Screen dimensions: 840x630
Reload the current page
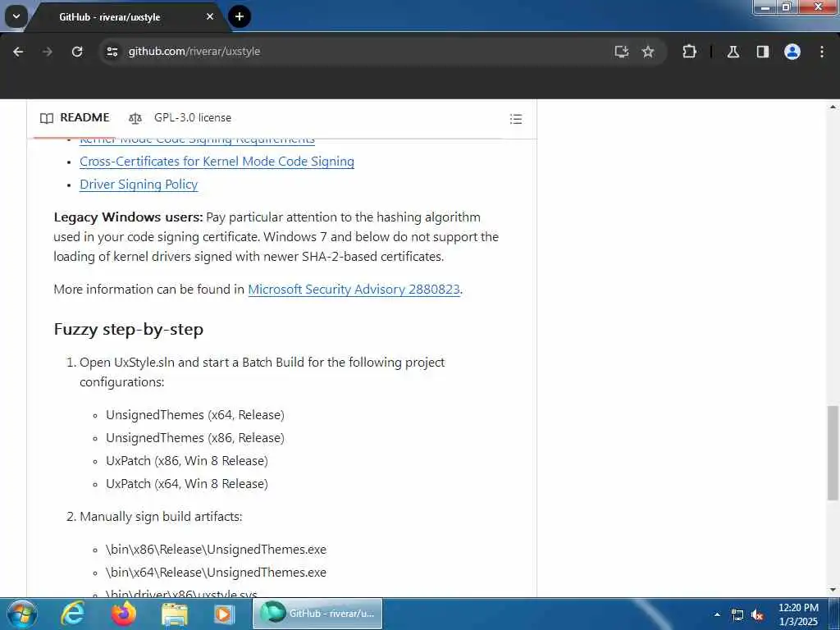[77, 52]
